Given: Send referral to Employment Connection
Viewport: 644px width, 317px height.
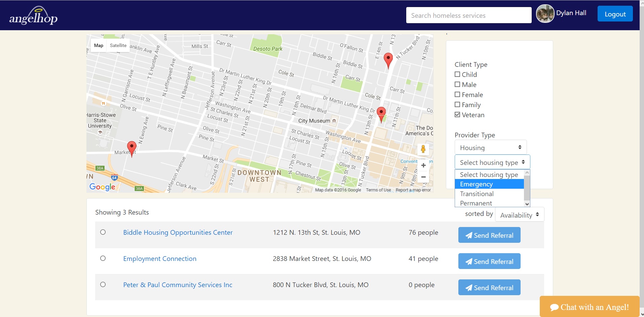Looking at the screenshot, I should [x=489, y=261].
